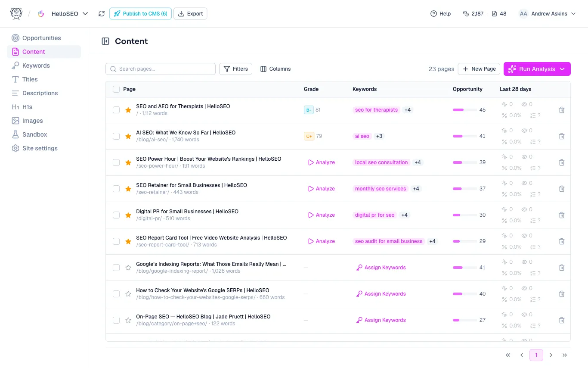The image size is (588, 368).
Task: Click the opportunity bar for AI SEO showing 41
Action: (x=464, y=136)
